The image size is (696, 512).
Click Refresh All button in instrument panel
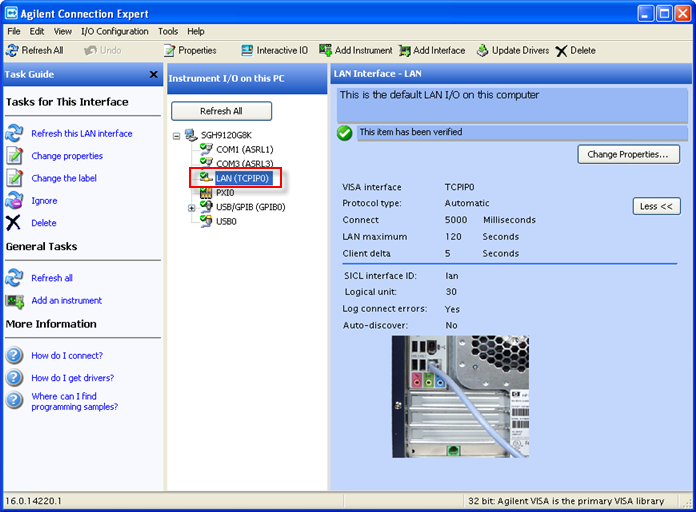pos(221,111)
